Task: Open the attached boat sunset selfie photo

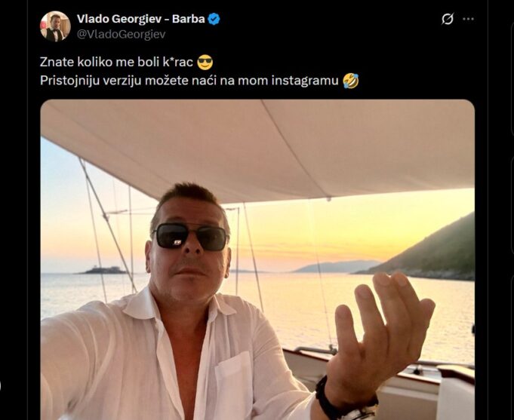Action: 257,259
